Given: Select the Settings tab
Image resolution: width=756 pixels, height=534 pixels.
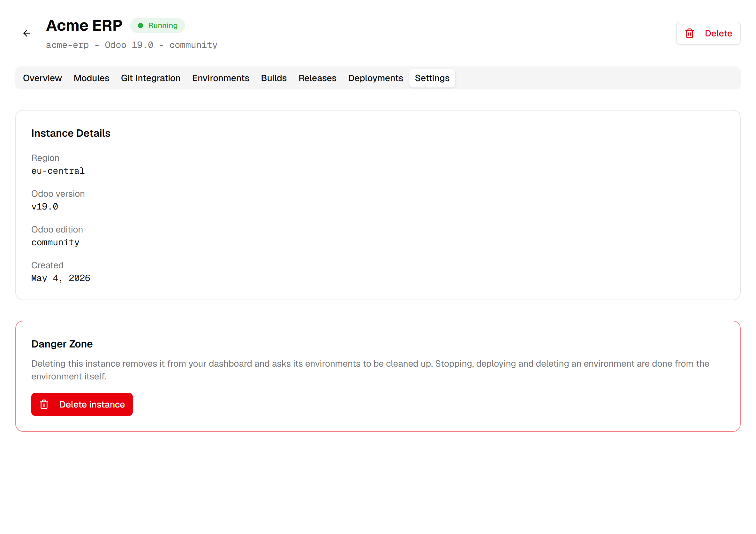Looking at the screenshot, I should click(432, 78).
